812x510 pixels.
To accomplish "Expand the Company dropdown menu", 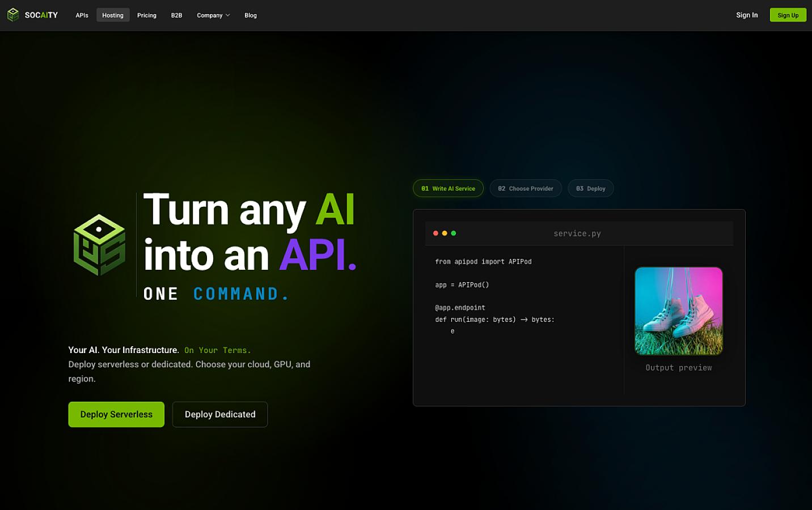I will 213,15.
